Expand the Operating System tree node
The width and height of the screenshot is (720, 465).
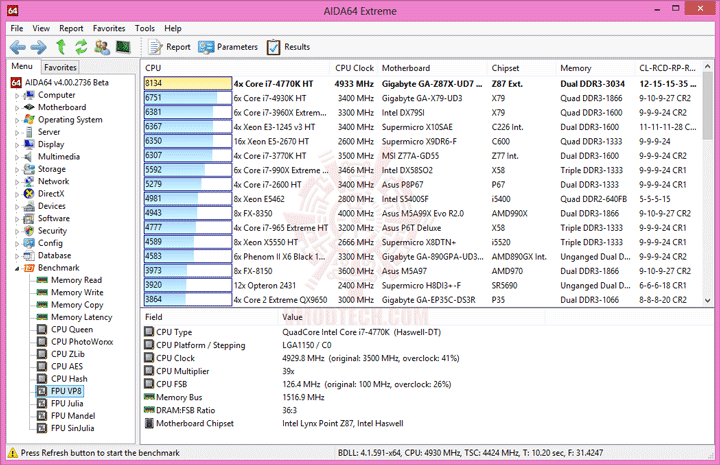tap(17, 120)
